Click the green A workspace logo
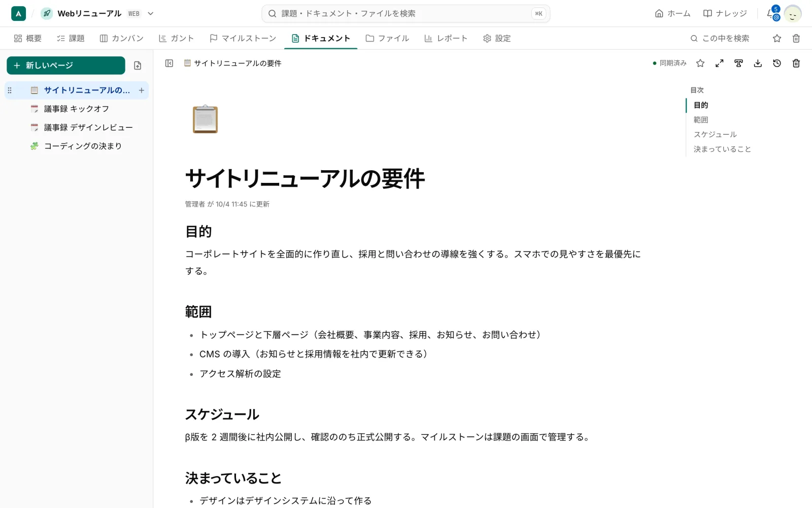812x508 pixels. coord(18,14)
